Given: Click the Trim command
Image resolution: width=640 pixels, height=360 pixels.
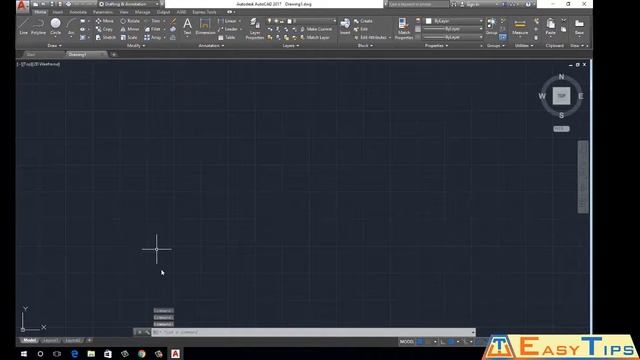Looking at the screenshot, I should [x=153, y=21].
